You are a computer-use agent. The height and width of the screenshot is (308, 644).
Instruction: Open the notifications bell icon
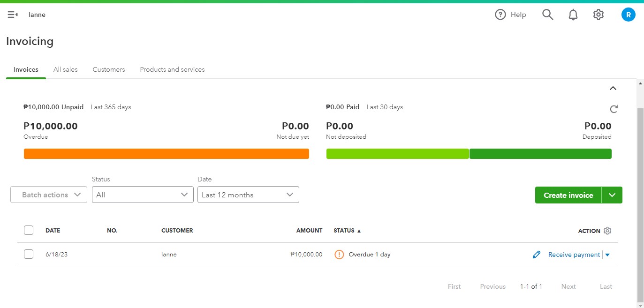click(573, 15)
